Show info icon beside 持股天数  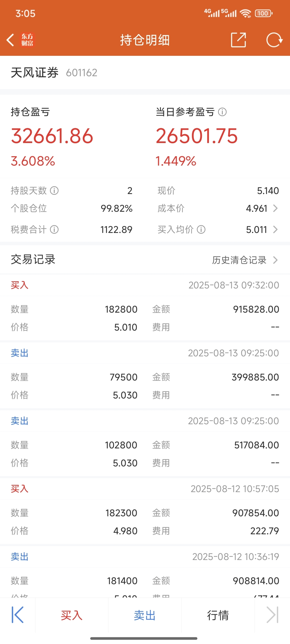54,191
